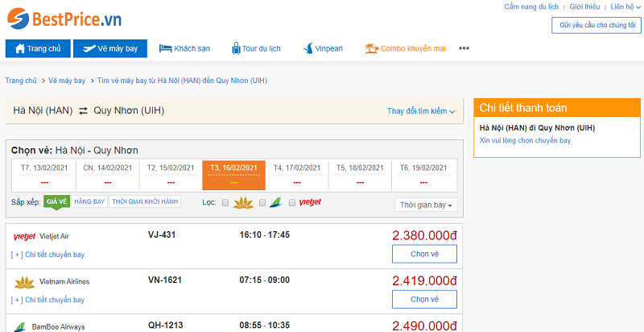Click time 16:10 - 17:45
Viewport: 644px width, 332px height.
tap(265, 234)
